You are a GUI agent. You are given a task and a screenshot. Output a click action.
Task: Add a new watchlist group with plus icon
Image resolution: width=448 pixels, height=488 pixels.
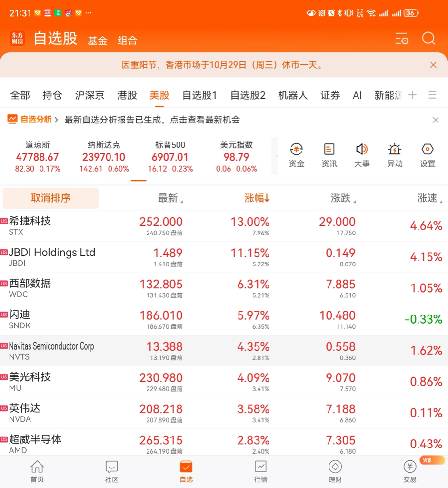[x=412, y=95]
